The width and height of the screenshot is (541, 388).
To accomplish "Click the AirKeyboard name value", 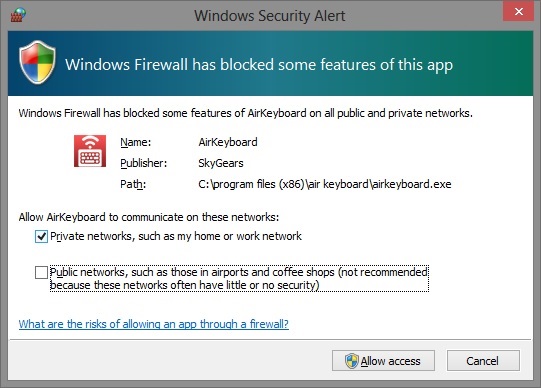I will point(228,142).
